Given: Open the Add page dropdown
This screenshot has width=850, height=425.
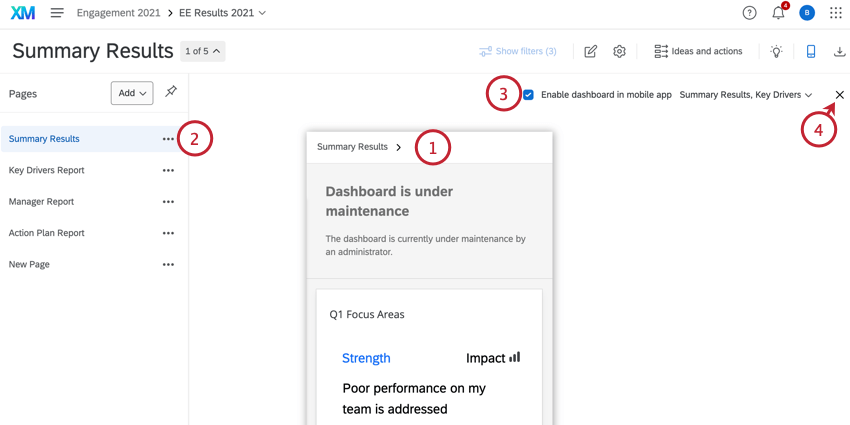Looking at the screenshot, I should click(x=132, y=93).
